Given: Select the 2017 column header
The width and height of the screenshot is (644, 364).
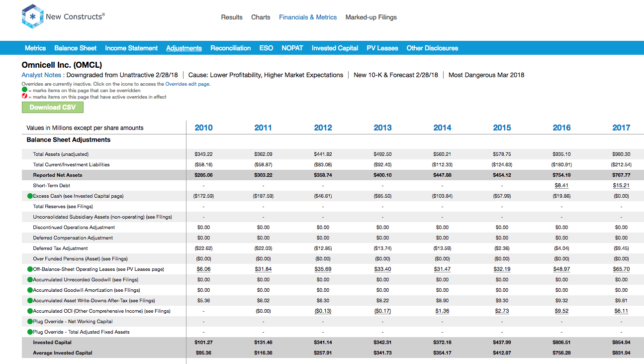Looking at the screenshot, I should pos(621,128).
